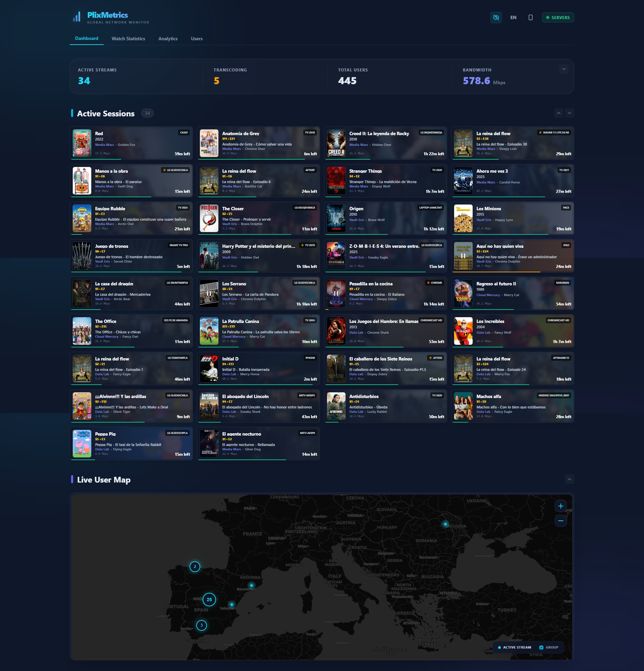Click the CHROME transcode badge on Pesadilla en la cocina
Screen dimensions: 644x671
pyautogui.click(x=434, y=283)
